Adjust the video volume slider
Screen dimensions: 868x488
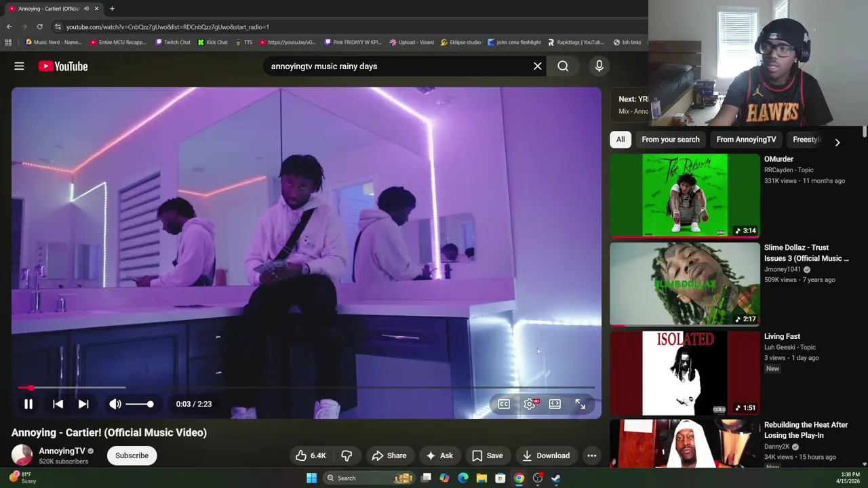coord(140,404)
